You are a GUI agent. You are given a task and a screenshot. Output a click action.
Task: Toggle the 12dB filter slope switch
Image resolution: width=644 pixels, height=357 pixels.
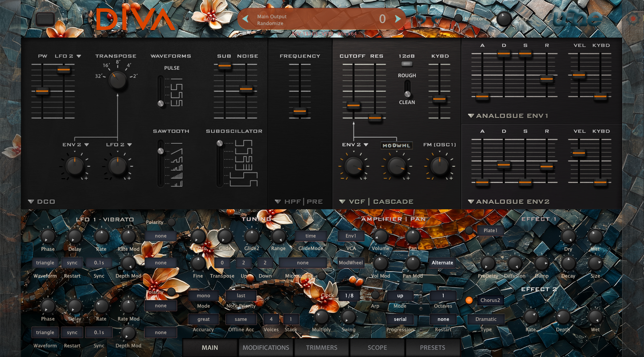406,64
